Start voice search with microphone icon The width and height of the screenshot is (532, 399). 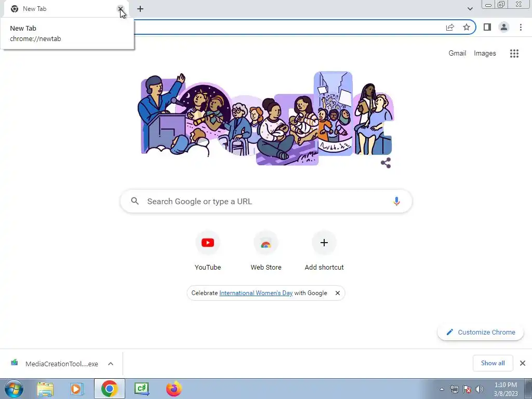coord(396,201)
